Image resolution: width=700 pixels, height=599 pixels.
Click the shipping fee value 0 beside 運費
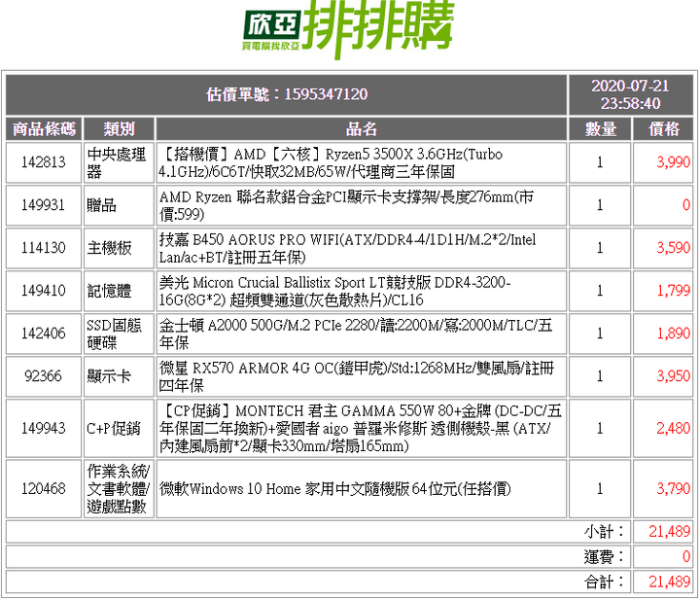tap(686, 556)
